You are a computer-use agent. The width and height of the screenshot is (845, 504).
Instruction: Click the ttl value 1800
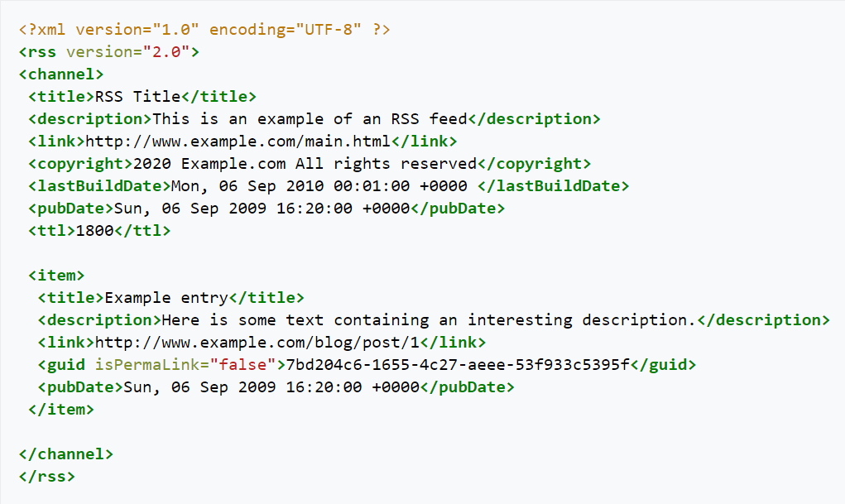click(x=95, y=231)
